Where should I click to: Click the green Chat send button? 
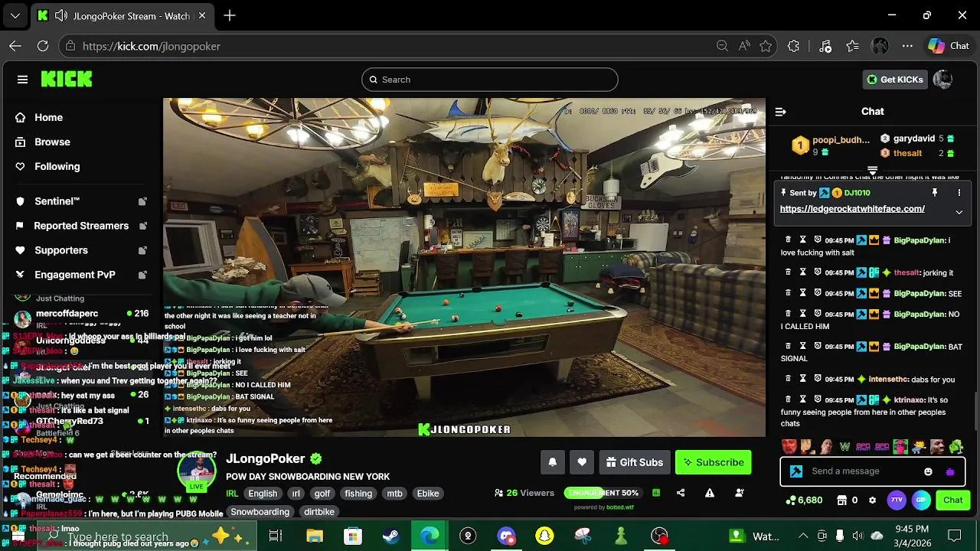952,500
